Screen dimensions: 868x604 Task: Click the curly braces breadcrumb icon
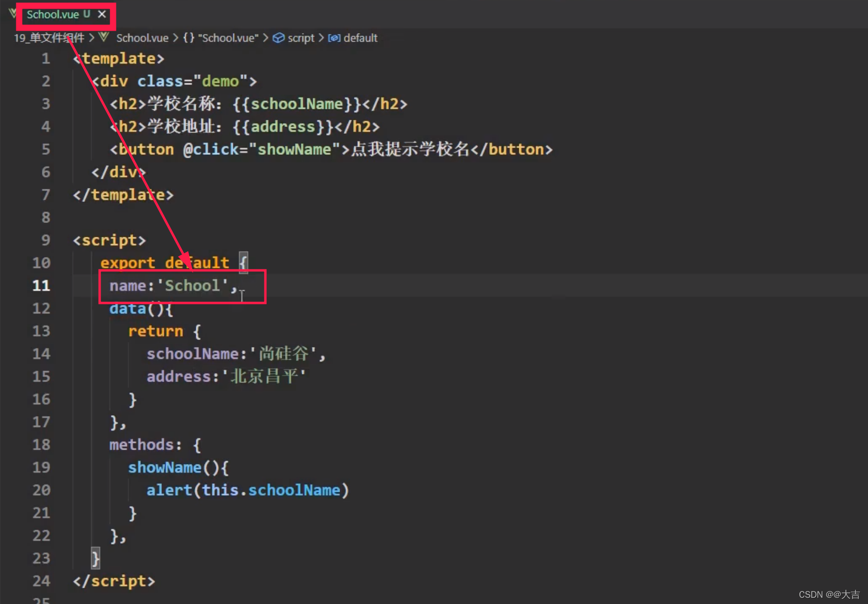(x=189, y=38)
